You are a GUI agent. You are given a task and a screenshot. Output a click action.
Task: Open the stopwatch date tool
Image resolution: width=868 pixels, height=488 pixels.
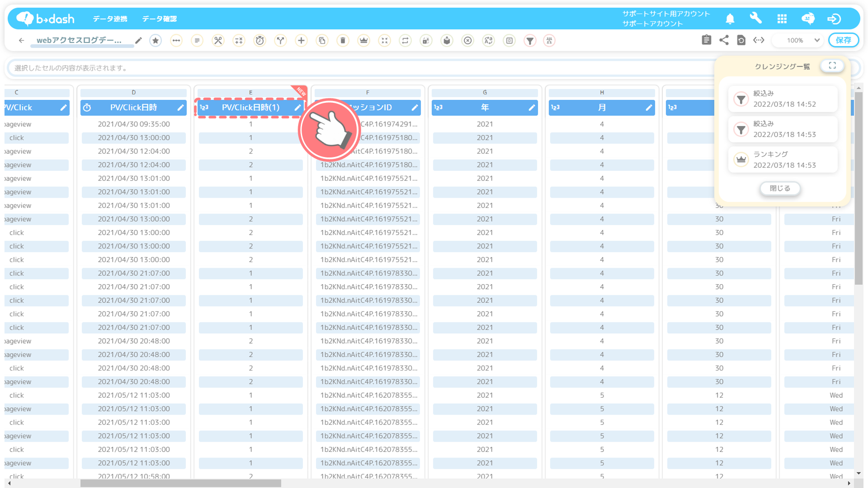[x=260, y=40]
